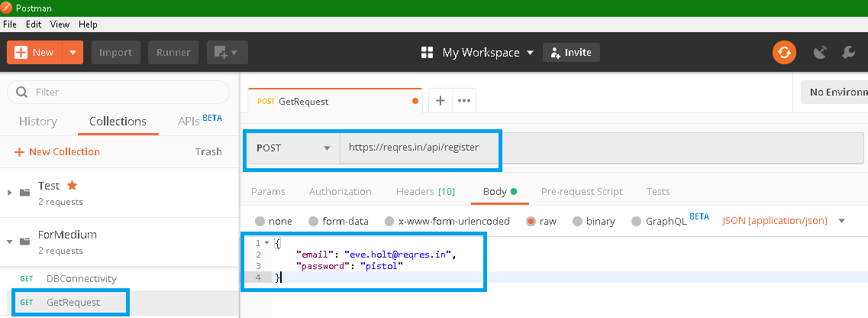Select the form-data body type
The image size is (868, 318).
coord(313,221)
